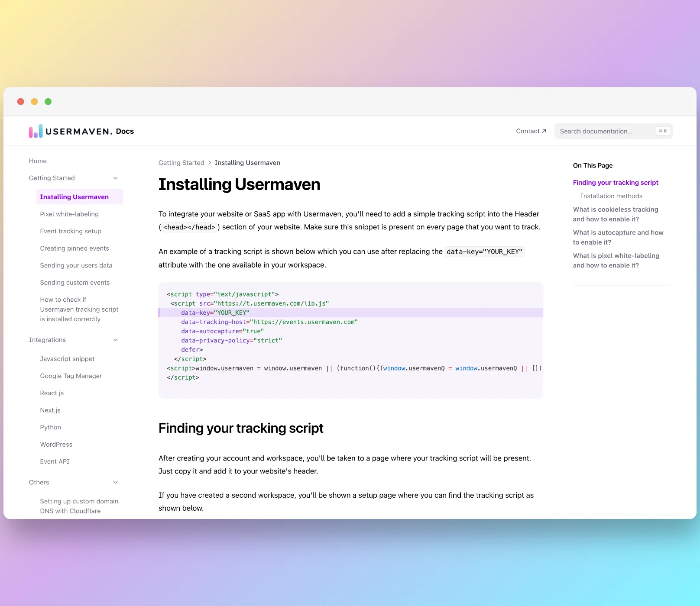Open Setting up custom domain DNS page
This screenshot has width=700, height=606.
[79, 506]
